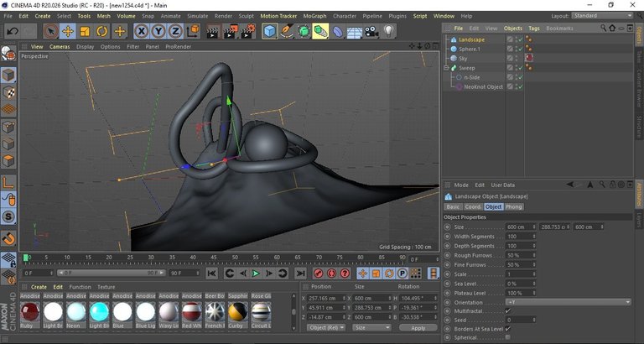Click the Seed value field
644x344 pixels.
(521, 320)
